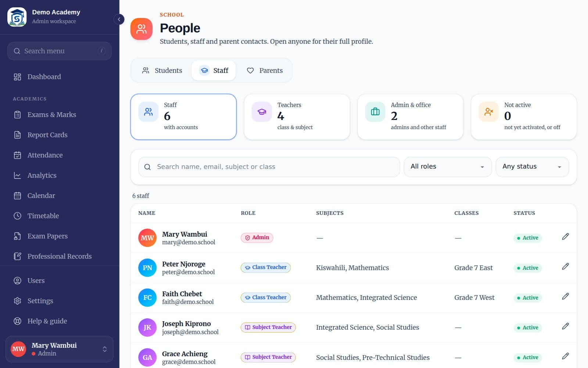This screenshot has width=588, height=368.
Task: Click the Demo Academy logo icon
Action: (17, 17)
